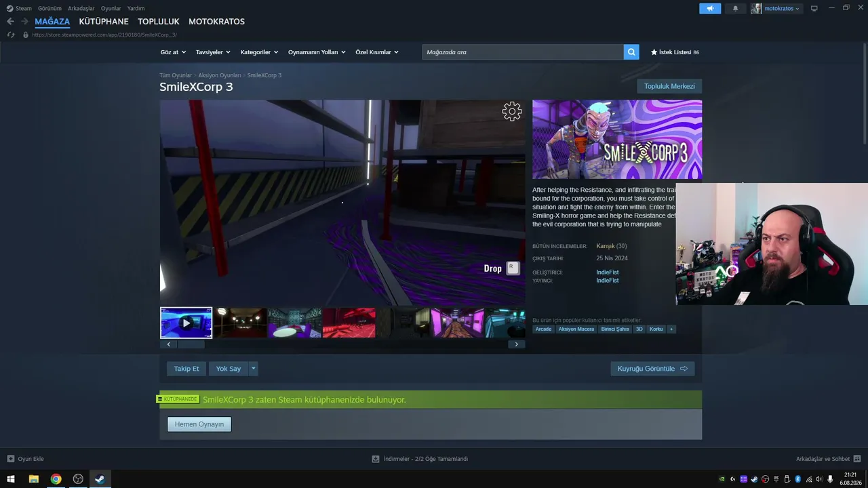
Task: Select the Birinci Şahıs tag
Action: (x=615, y=329)
